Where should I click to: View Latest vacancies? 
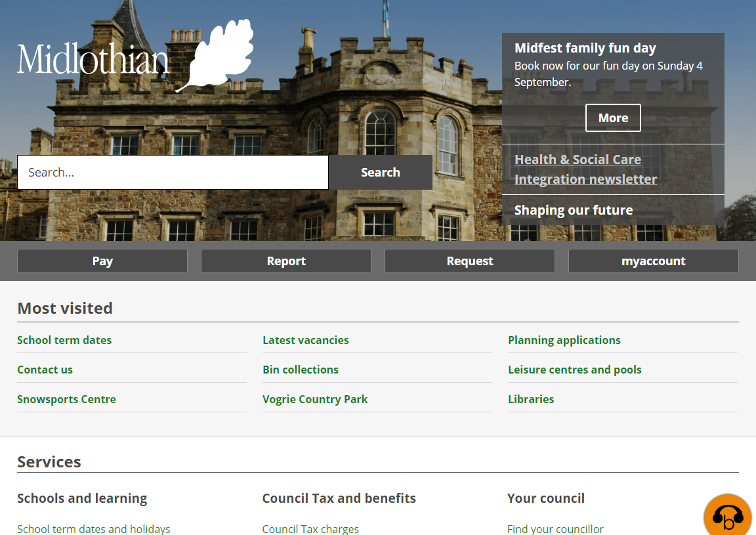pos(306,340)
